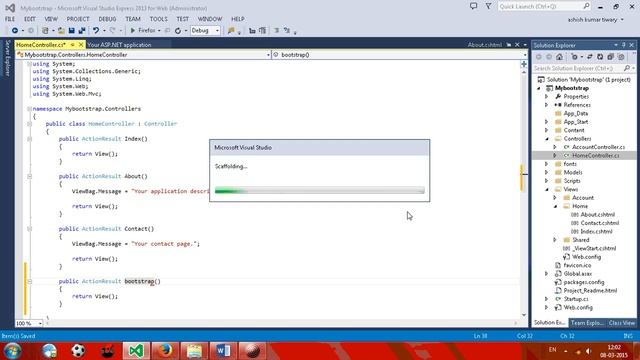Collapse the using directives code region
The height and width of the screenshot is (360, 640).
(29, 64)
